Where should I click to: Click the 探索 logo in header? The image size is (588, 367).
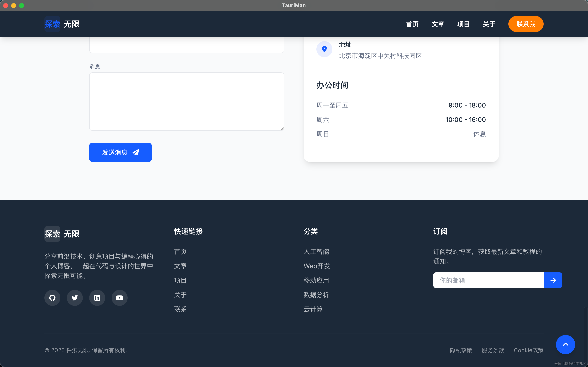pos(52,24)
